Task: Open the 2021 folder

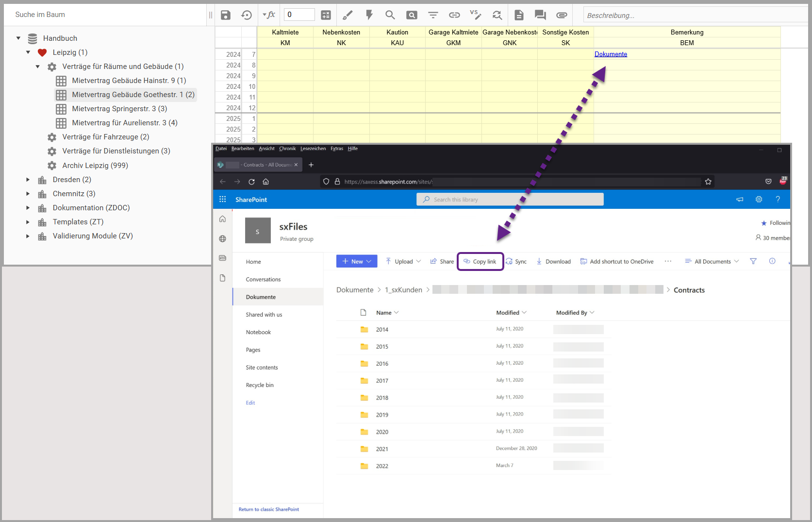Action: pyautogui.click(x=382, y=449)
